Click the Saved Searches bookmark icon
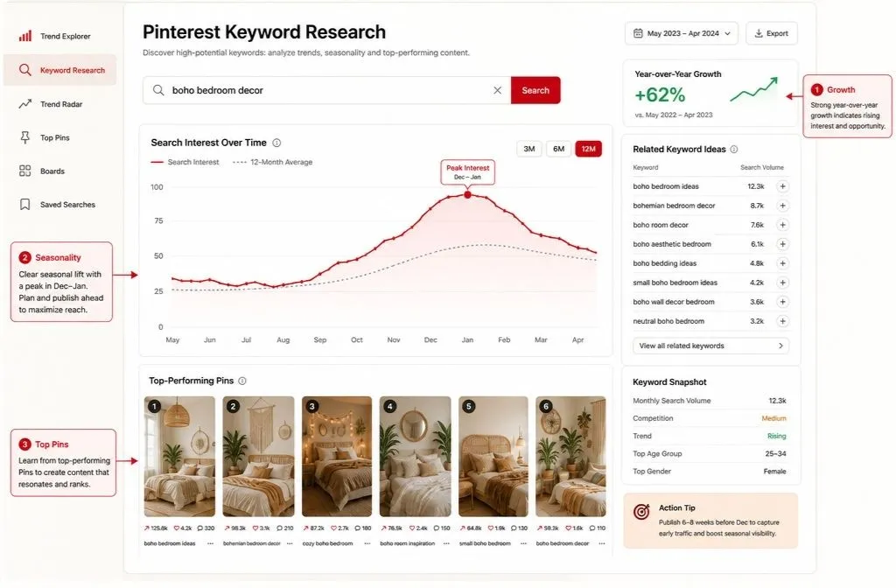Viewport: 896px width, 588px height. pyautogui.click(x=25, y=205)
